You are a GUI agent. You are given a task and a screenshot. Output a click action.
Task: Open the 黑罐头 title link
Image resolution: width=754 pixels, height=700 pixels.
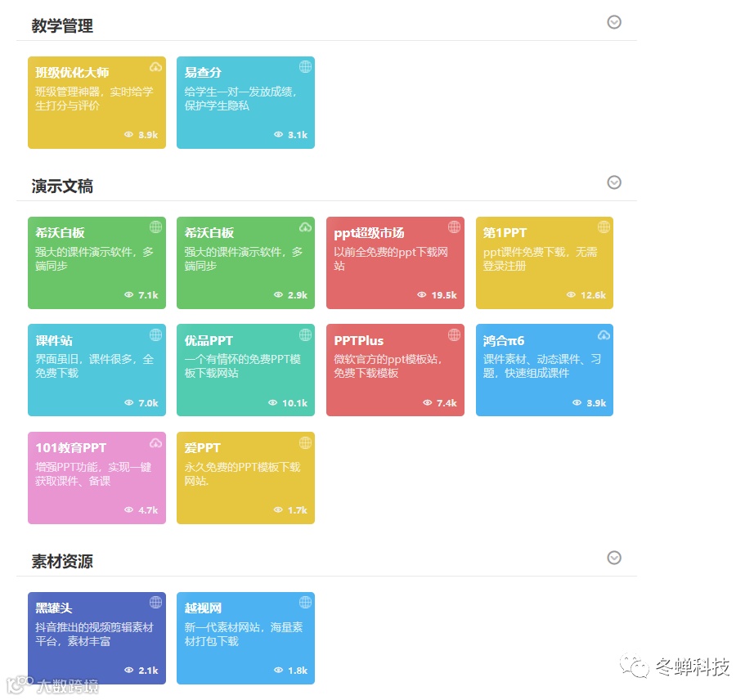click(x=54, y=608)
